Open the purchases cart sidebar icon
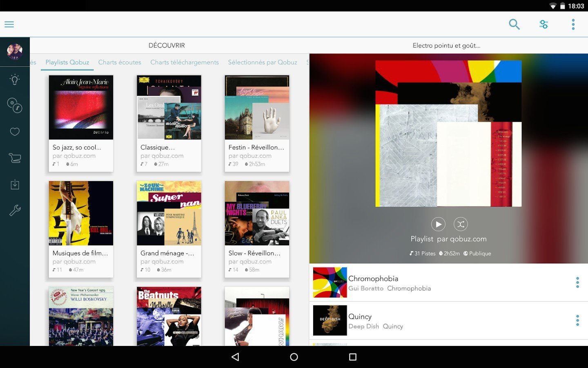This screenshot has width=588, height=368. tap(15, 158)
